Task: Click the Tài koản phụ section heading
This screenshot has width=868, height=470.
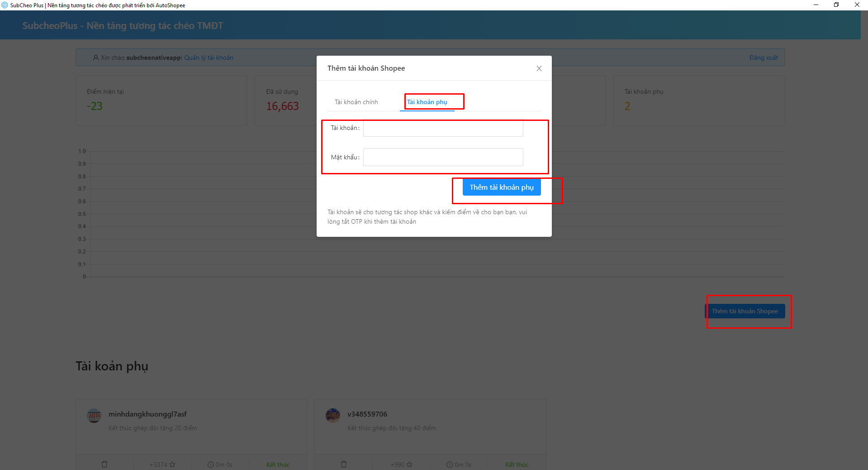Action: 112,366
